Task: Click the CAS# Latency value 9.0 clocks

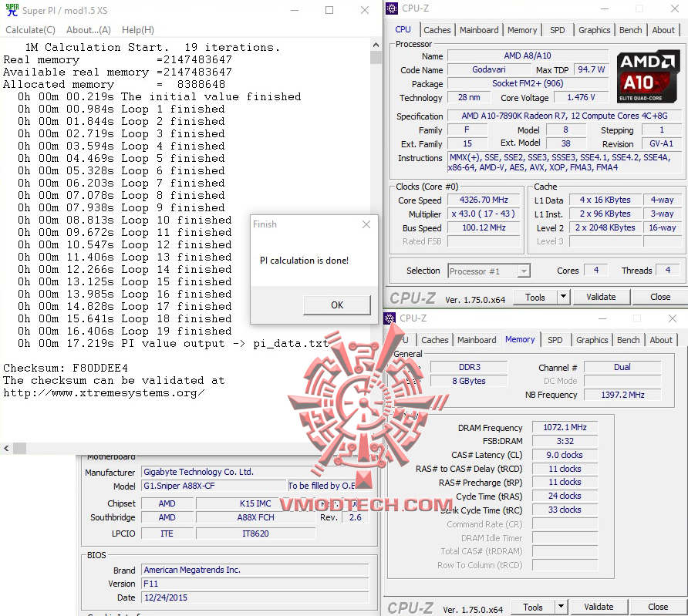Action: [x=565, y=455]
